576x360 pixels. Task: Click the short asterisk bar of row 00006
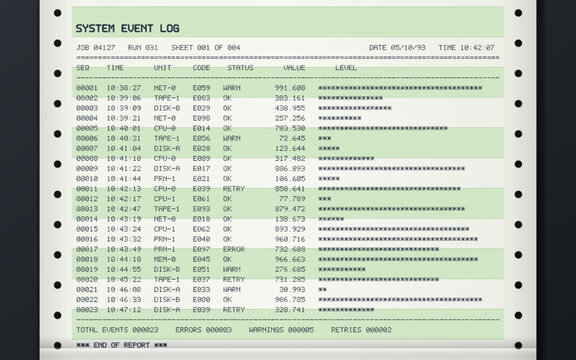coord(324,138)
